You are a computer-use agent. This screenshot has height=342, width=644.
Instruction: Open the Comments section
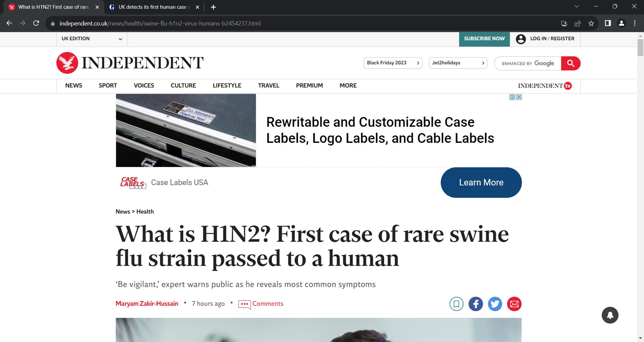click(x=267, y=303)
